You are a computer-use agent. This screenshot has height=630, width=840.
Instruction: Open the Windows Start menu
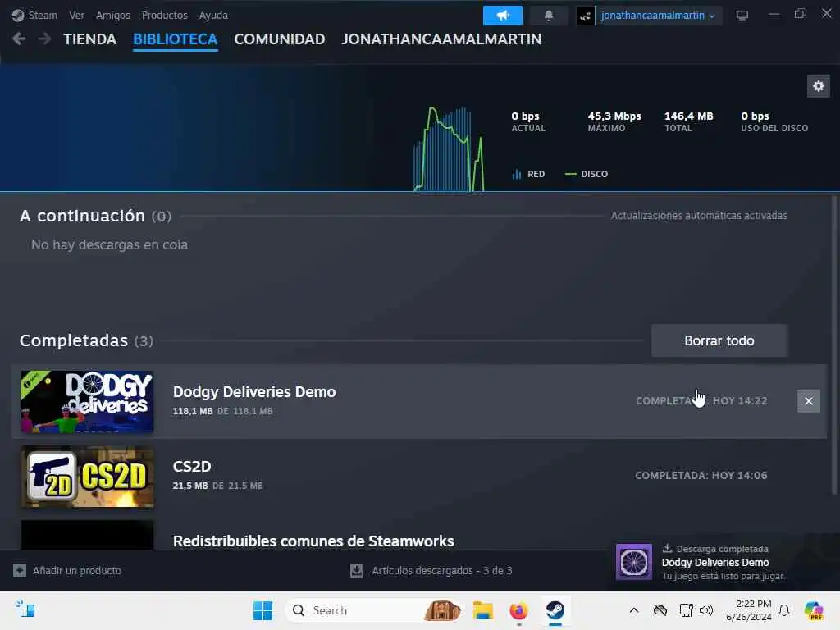point(262,610)
